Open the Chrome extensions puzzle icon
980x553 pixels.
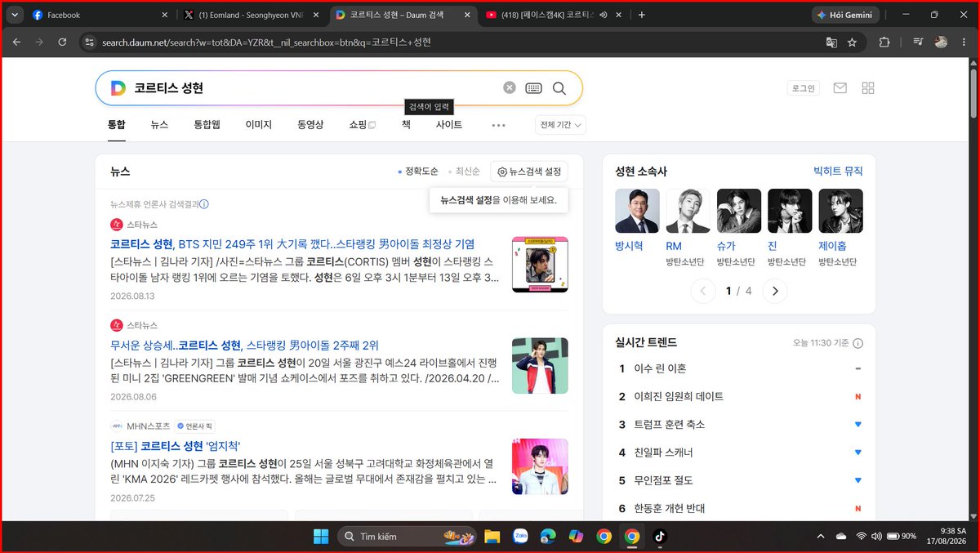(884, 42)
